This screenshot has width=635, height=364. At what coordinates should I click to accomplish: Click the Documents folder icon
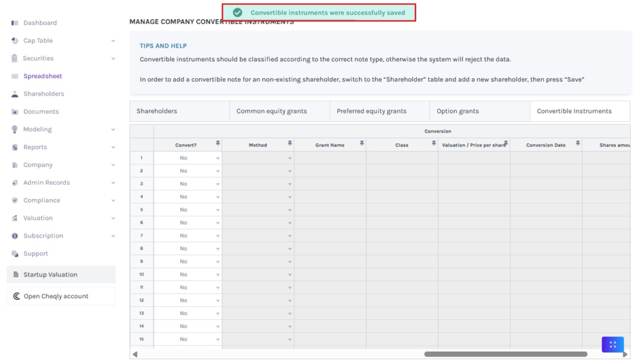15,112
